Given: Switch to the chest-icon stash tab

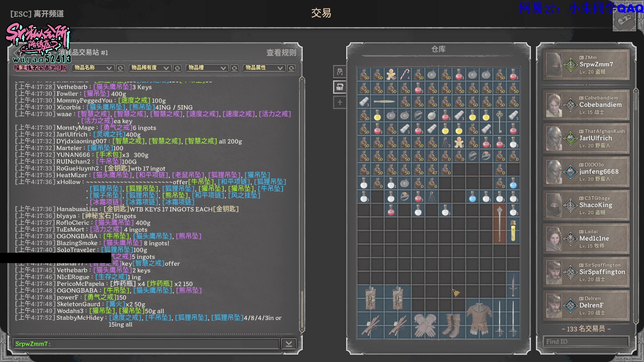Looking at the screenshot, I should pyautogui.click(x=340, y=87).
